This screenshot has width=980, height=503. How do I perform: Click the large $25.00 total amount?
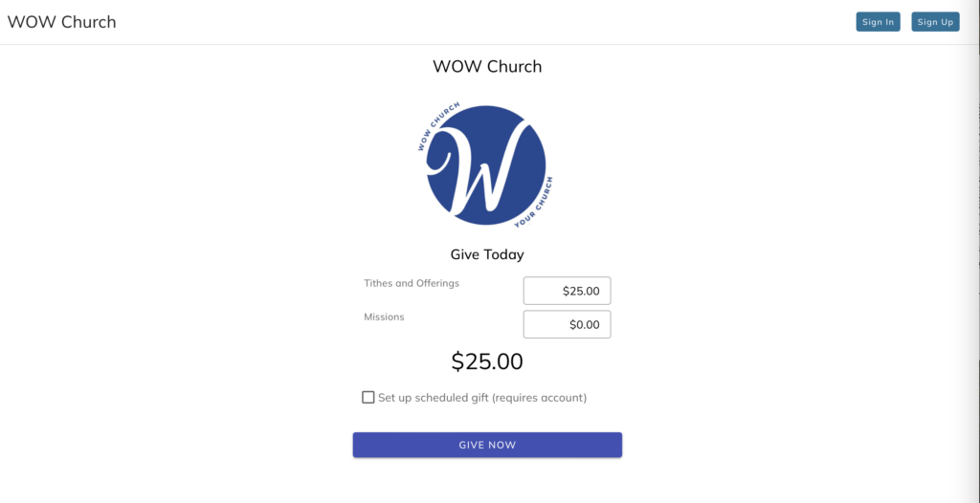click(x=487, y=361)
